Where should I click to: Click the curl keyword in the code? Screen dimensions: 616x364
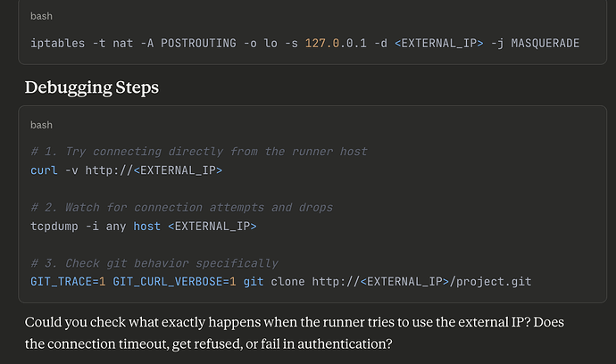coord(44,170)
